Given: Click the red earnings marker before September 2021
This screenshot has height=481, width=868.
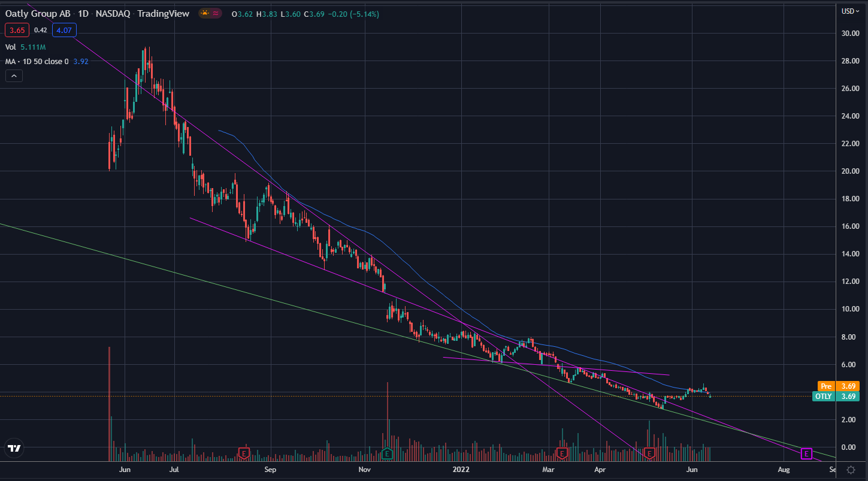Looking at the screenshot, I should [244, 453].
